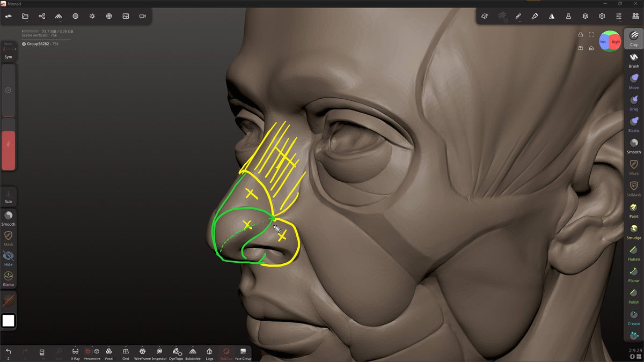This screenshot has height=362, width=644.
Task: Open the layers stack menu
Action: click(x=585, y=16)
